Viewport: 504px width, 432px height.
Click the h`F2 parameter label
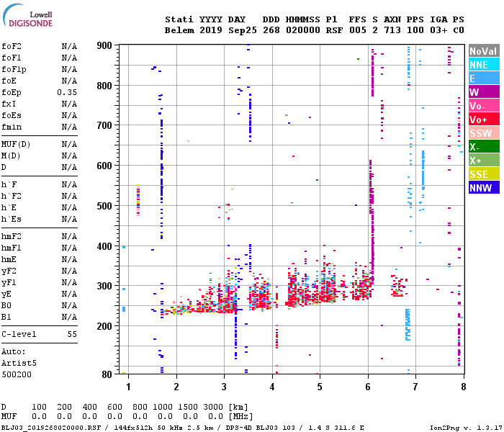pyautogui.click(x=12, y=196)
